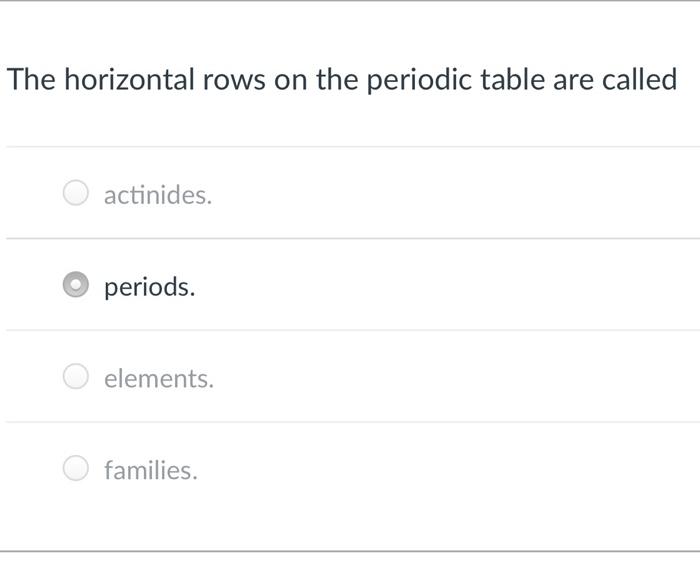Image resolution: width=700 pixels, height=565 pixels.
Task: Click the word 'rows' in the question
Action: pyautogui.click(x=233, y=80)
